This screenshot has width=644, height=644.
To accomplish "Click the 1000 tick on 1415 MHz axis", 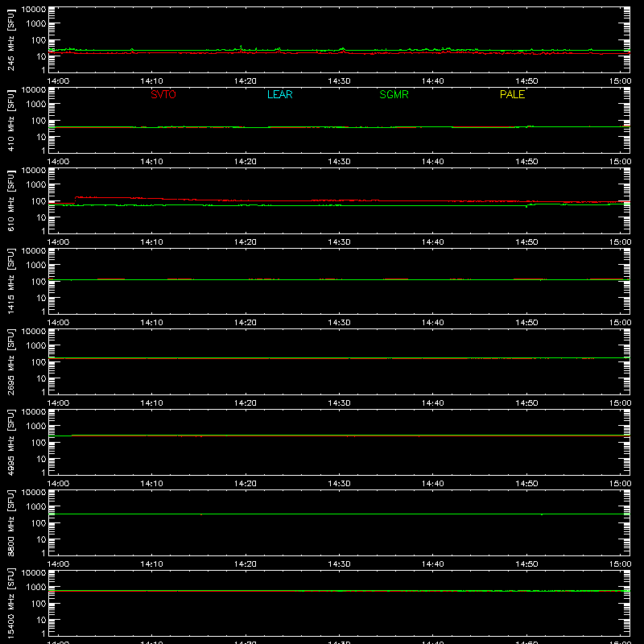I will pyautogui.click(x=36, y=266).
